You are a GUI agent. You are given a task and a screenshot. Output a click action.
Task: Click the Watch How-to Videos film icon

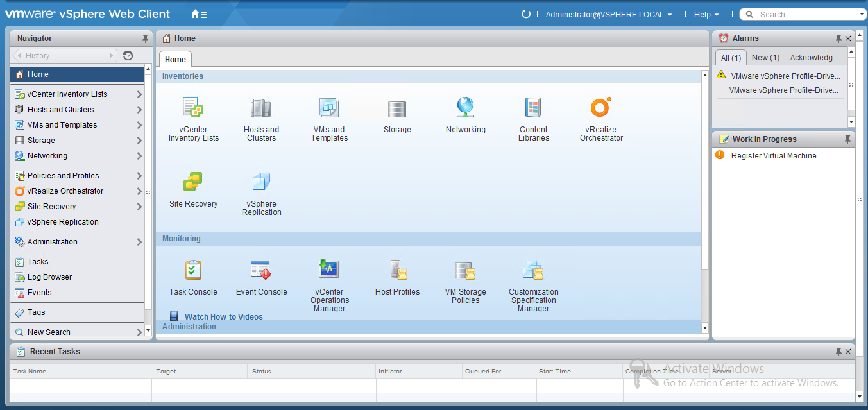[x=173, y=316]
